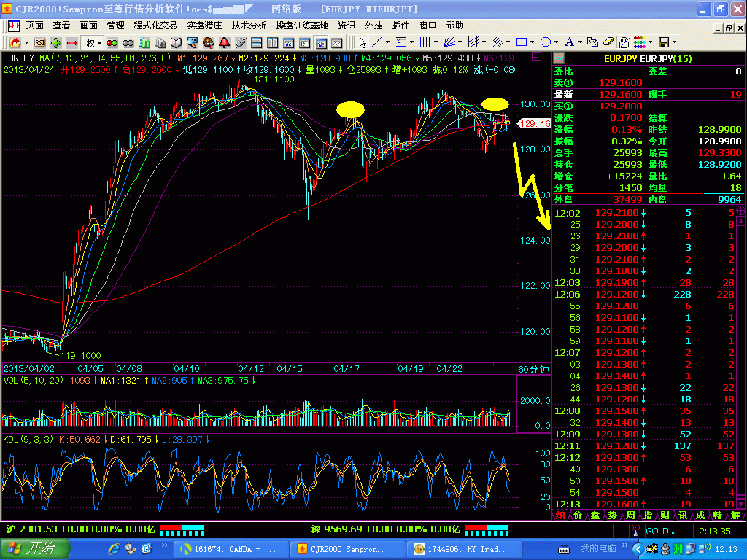This screenshot has width=747, height=560.
Task: Select the circle drawing tool
Action: click(546, 42)
